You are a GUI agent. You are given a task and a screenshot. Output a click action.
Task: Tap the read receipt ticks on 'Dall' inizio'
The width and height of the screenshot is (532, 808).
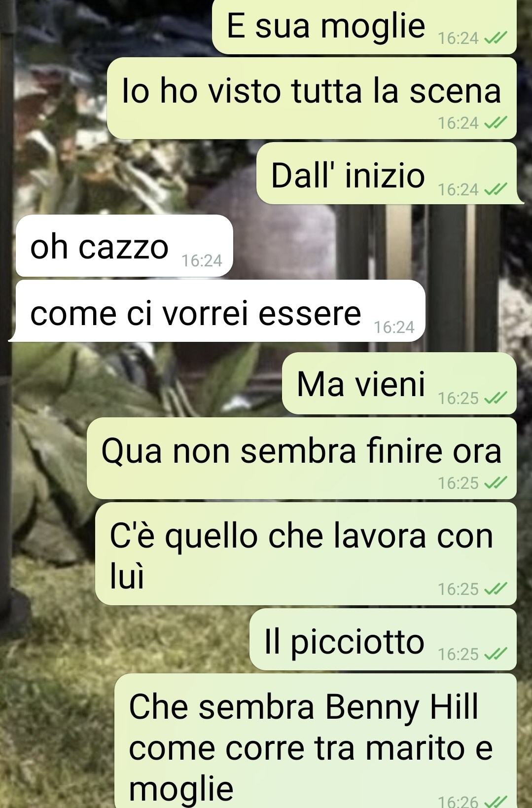496,189
